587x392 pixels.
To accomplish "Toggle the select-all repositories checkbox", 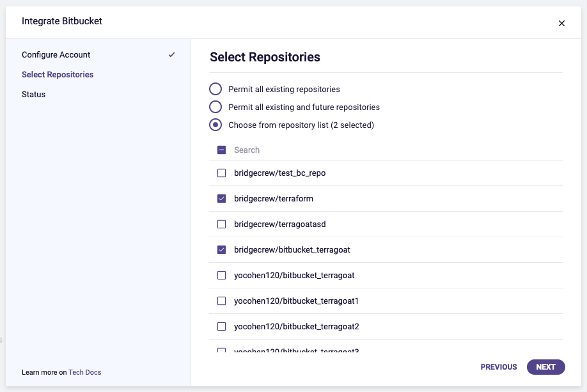I will pyautogui.click(x=222, y=150).
